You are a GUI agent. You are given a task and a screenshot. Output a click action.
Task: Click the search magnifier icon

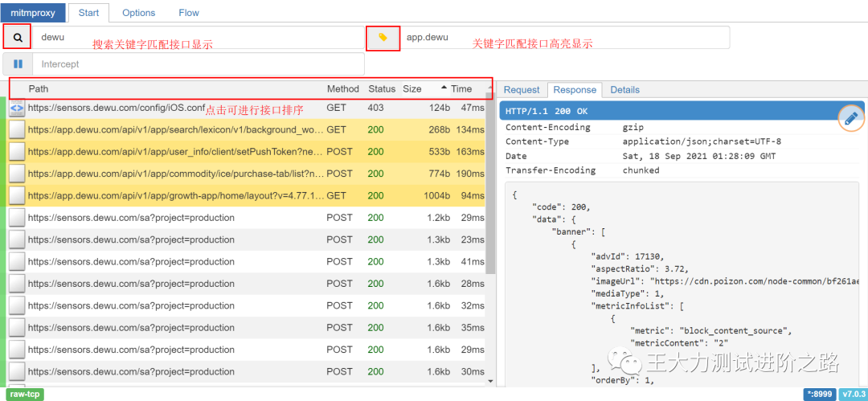18,37
